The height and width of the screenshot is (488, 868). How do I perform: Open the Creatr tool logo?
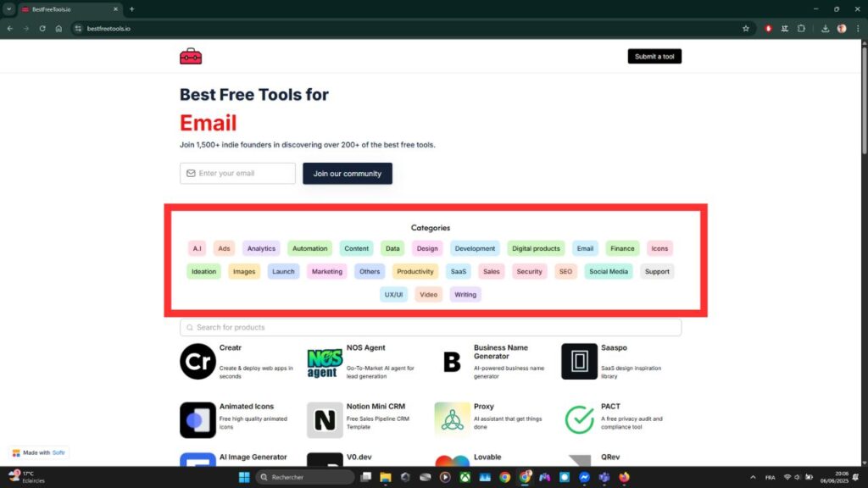[x=198, y=361]
